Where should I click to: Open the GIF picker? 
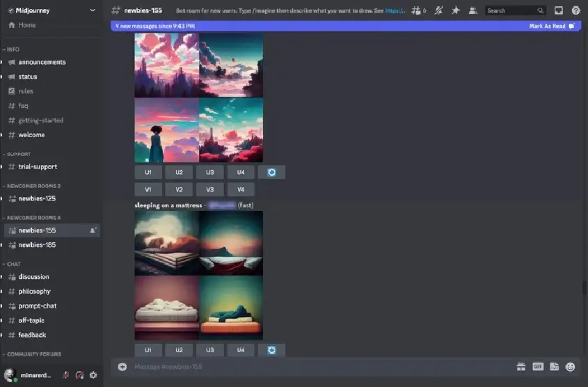pyautogui.click(x=538, y=367)
